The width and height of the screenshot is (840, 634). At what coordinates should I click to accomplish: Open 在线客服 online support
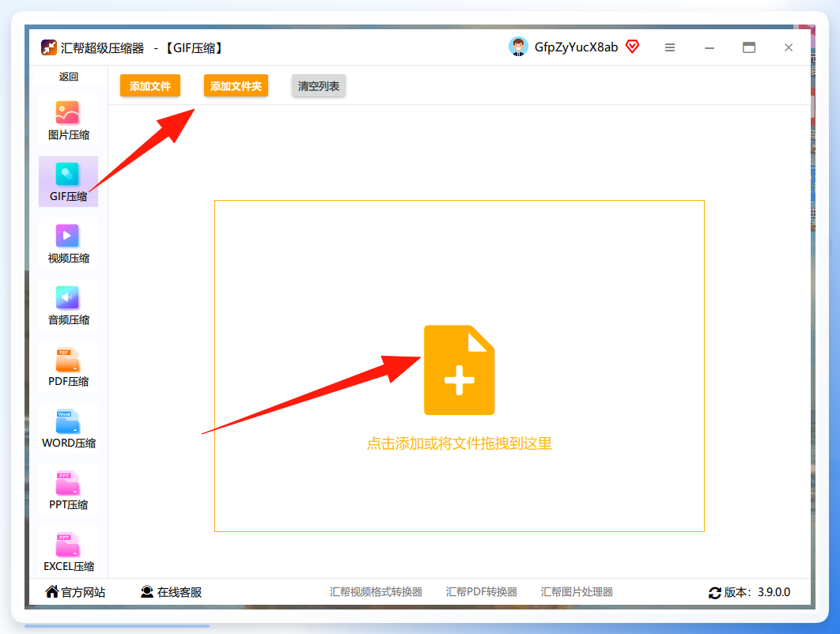172,591
